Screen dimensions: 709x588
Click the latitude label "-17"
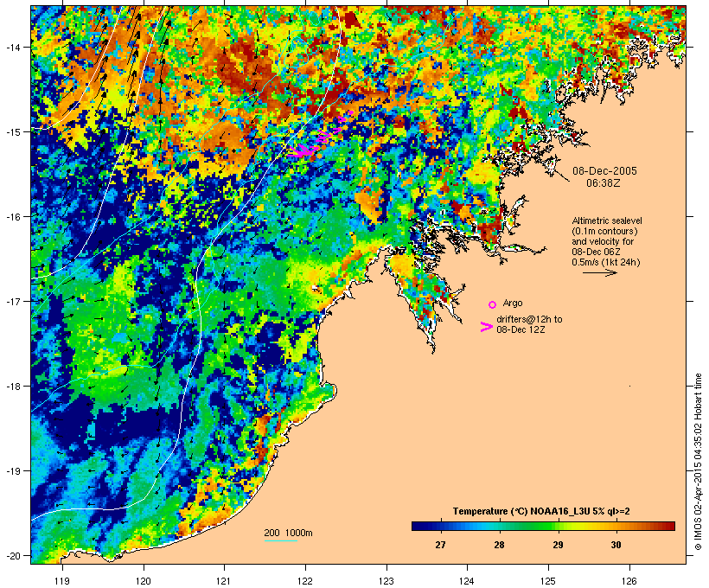[x=12, y=301]
